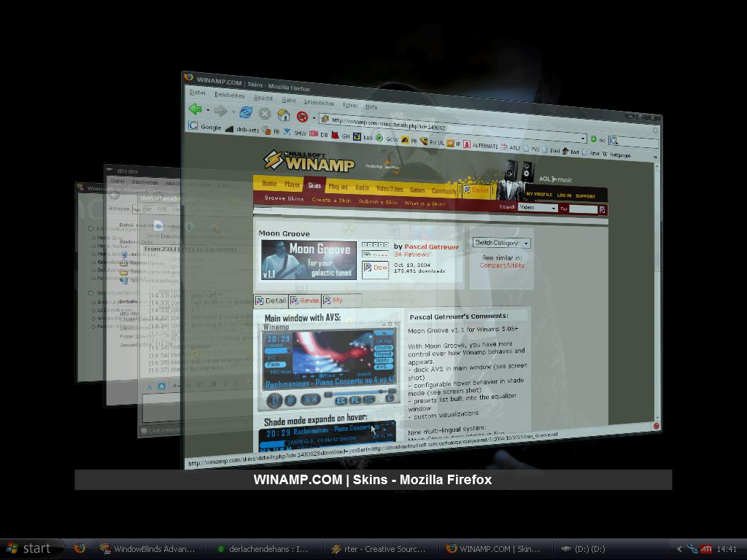Open the ATLT bookmark
This screenshot has height=560, width=747.
510,147
